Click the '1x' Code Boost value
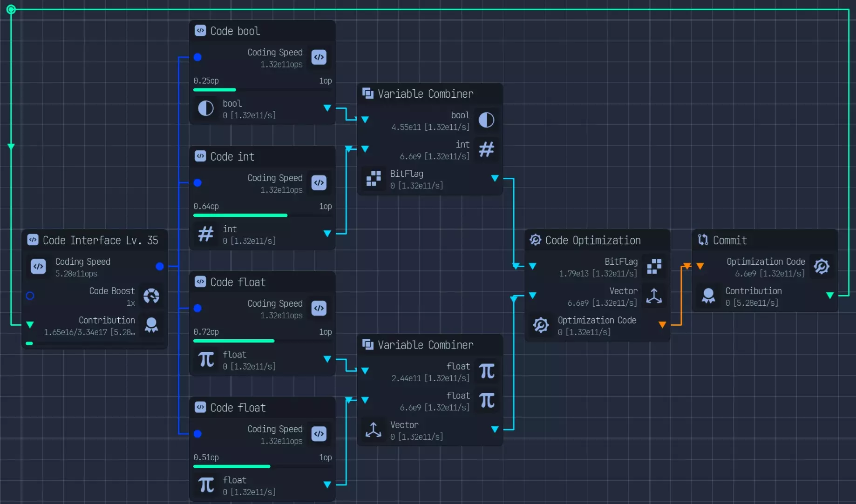Viewport: 856px width, 504px height. [x=131, y=303]
